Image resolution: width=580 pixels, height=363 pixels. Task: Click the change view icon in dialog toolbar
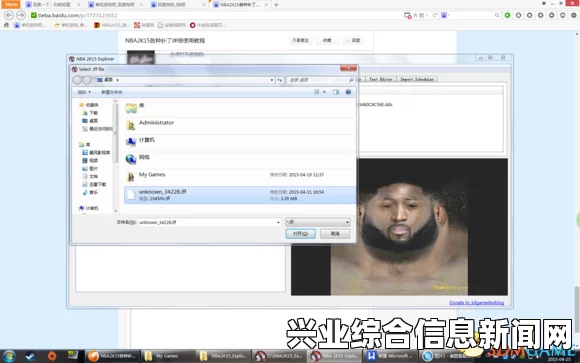click(317, 92)
